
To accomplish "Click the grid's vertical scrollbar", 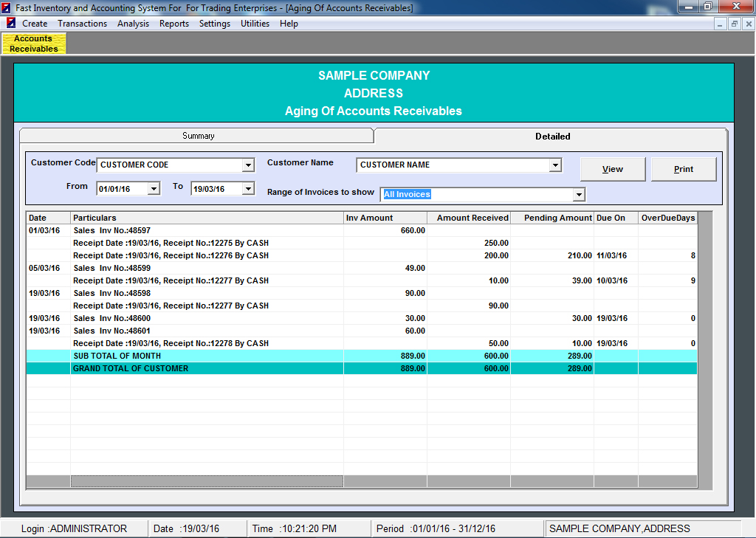I will click(705, 347).
